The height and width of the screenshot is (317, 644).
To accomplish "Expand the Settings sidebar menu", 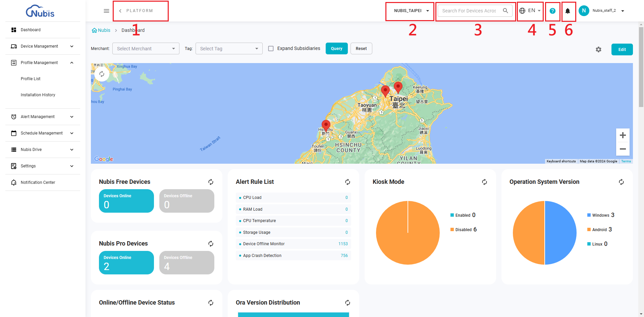I will click(43, 166).
